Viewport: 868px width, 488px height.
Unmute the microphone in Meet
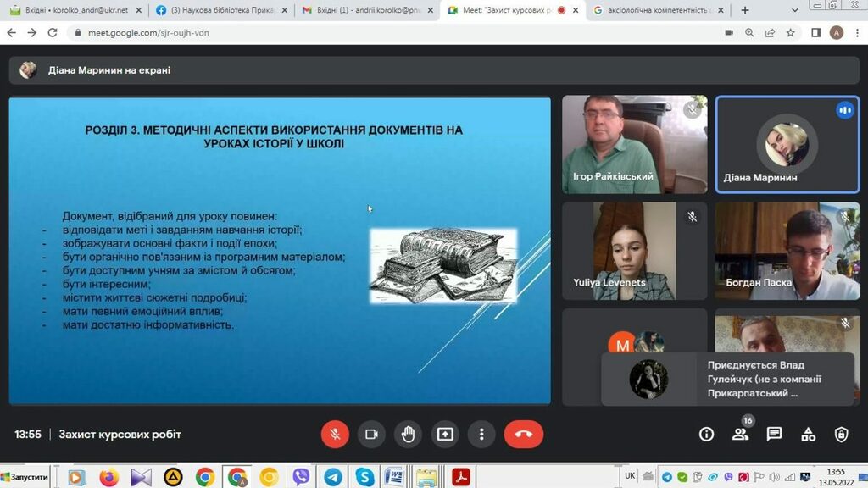[x=335, y=435]
